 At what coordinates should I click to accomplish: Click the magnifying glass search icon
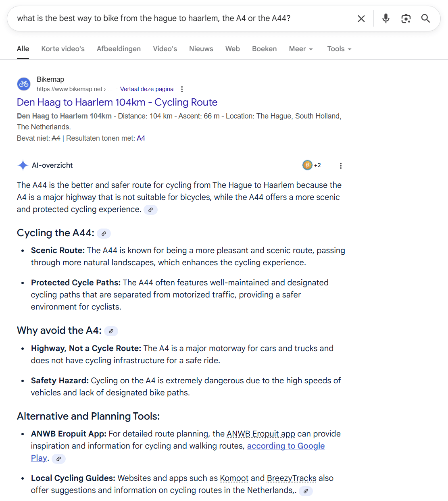425,19
